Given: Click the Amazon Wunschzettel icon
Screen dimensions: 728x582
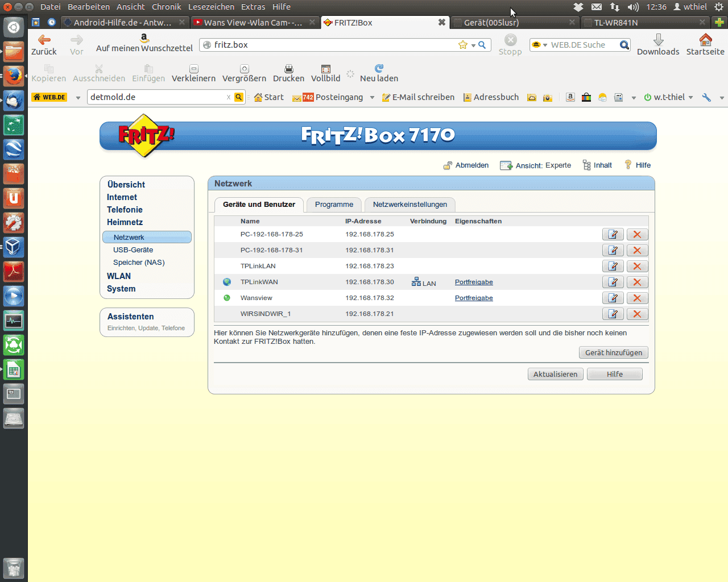Looking at the screenshot, I should [x=144, y=38].
